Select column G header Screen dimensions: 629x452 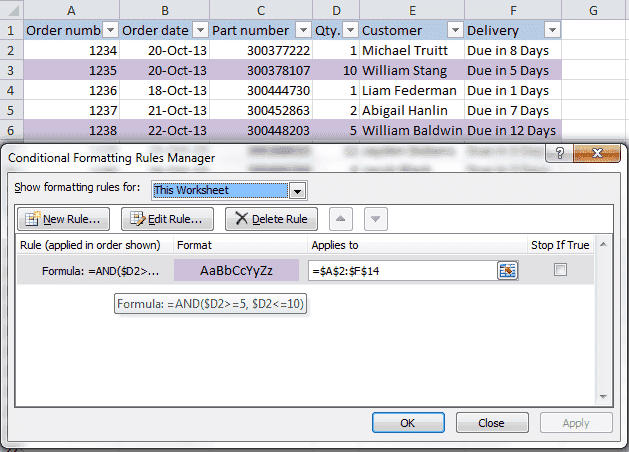click(x=593, y=9)
